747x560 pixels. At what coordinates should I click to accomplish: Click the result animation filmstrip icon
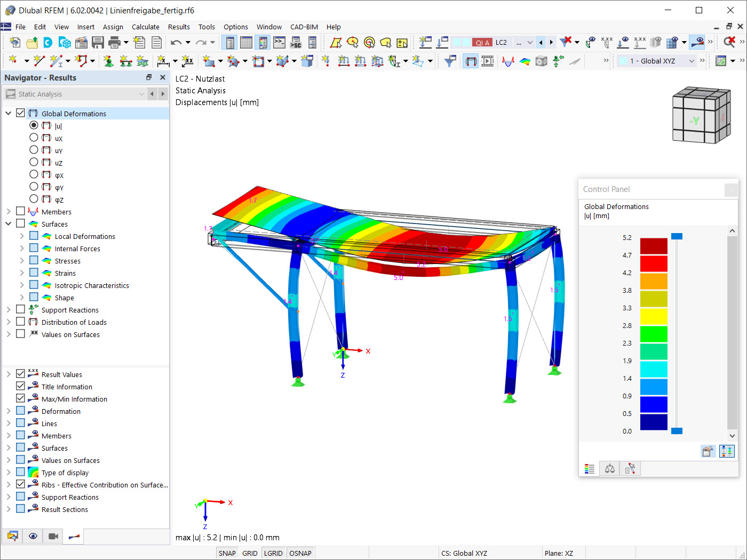click(488, 61)
